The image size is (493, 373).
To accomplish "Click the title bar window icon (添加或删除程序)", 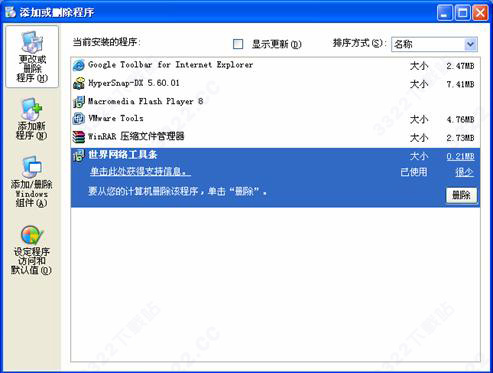I will [10, 12].
